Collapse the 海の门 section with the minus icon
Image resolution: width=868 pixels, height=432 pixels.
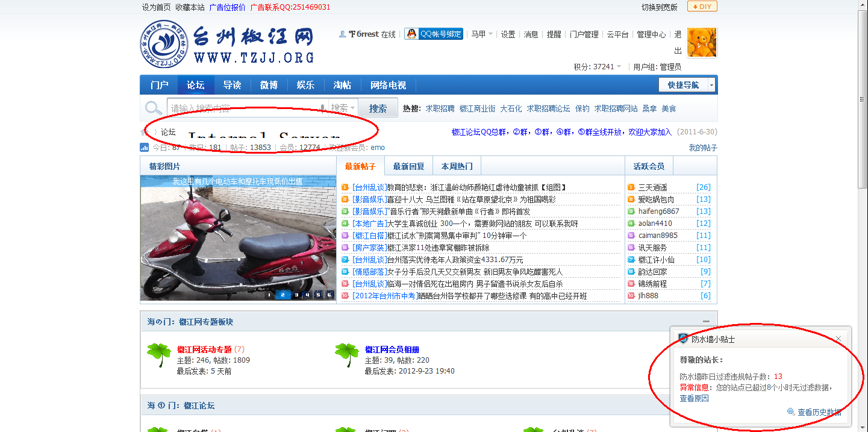(x=706, y=322)
